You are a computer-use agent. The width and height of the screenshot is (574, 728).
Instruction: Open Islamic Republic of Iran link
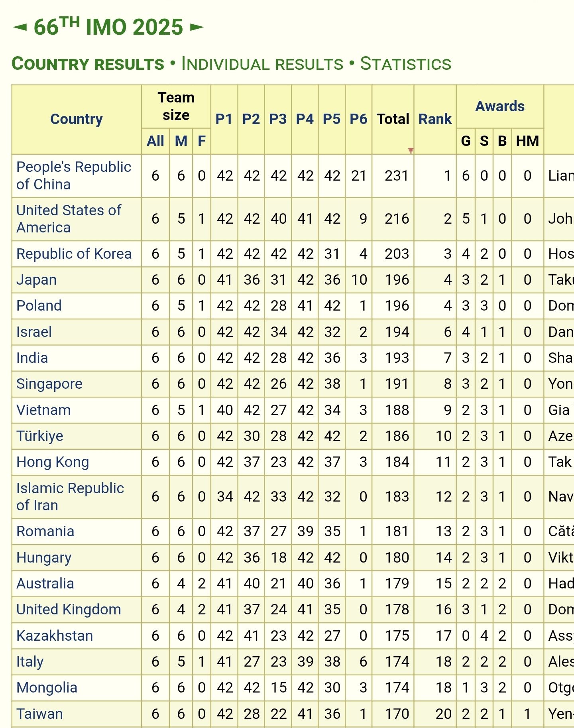click(x=70, y=496)
